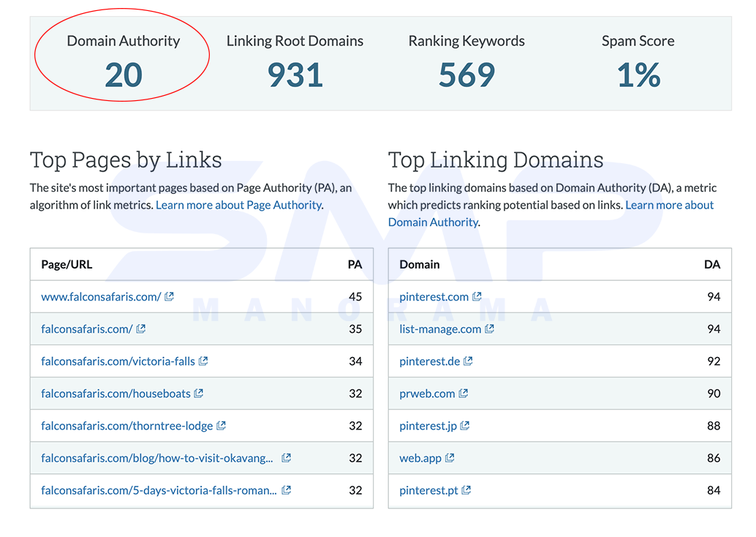Image resolution: width=756 pixels, height=537 pixels.
Task: Click external link icon beside pinterest.pt
Action: click(x=466, y=490)
